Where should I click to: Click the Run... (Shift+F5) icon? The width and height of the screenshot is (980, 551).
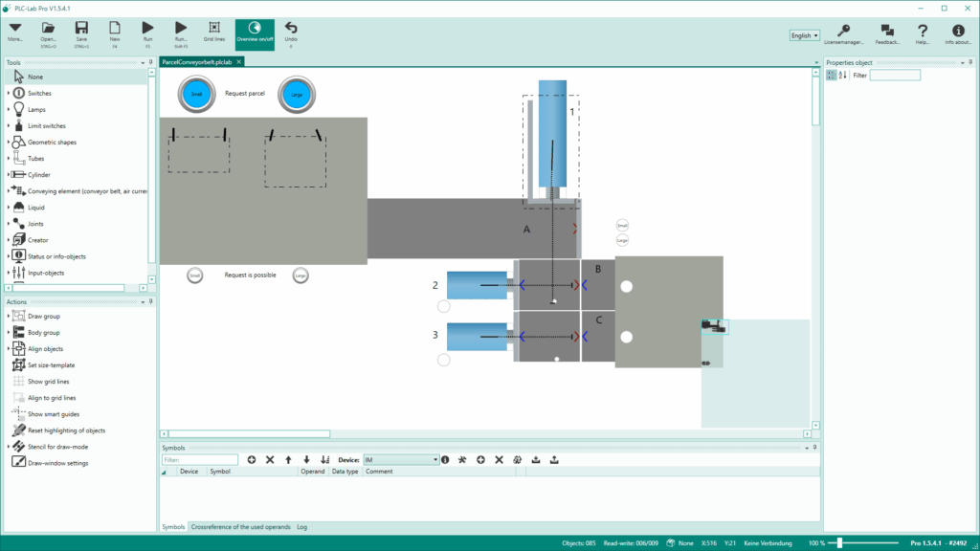coord(181,33)
